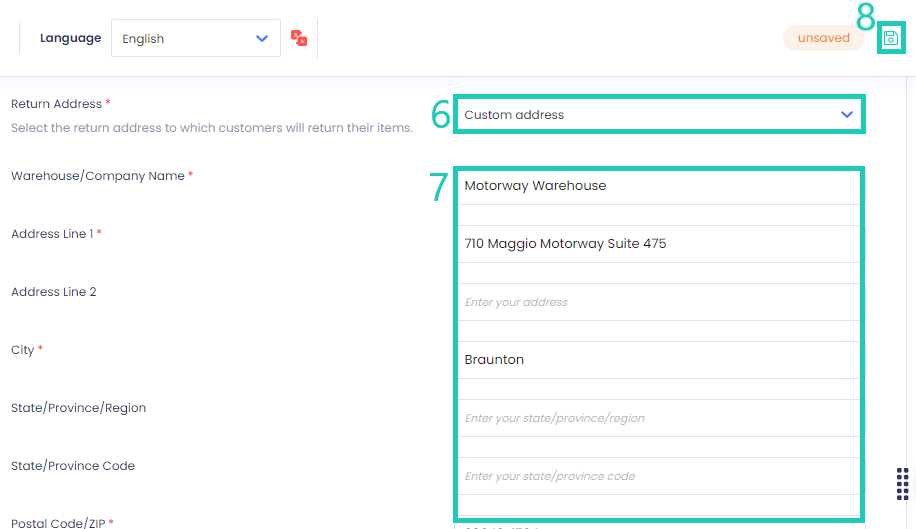Open the Custom address dropdown
This screenshot has width=916, height=529.
[x=659, y=114]
